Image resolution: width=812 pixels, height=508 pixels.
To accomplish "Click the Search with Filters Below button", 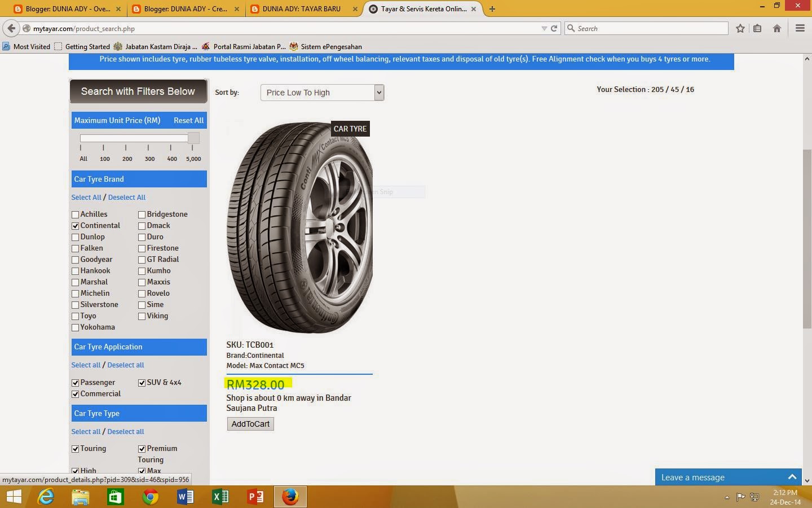I will point(138,91).
